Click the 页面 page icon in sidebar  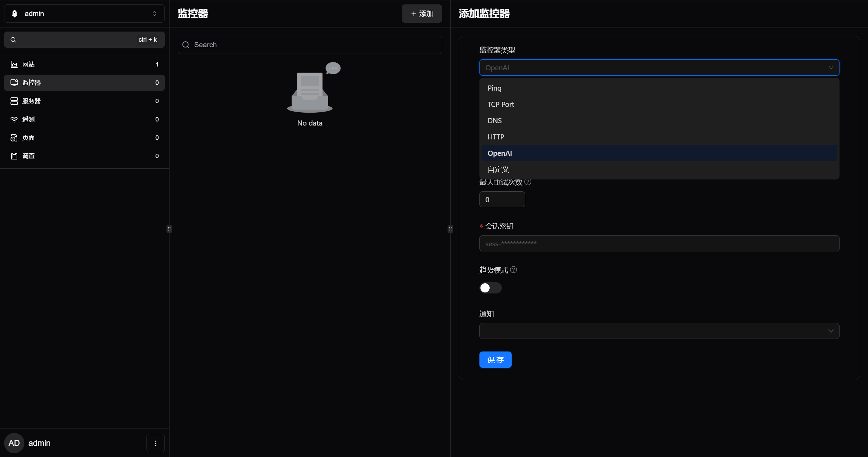[14, 138]
